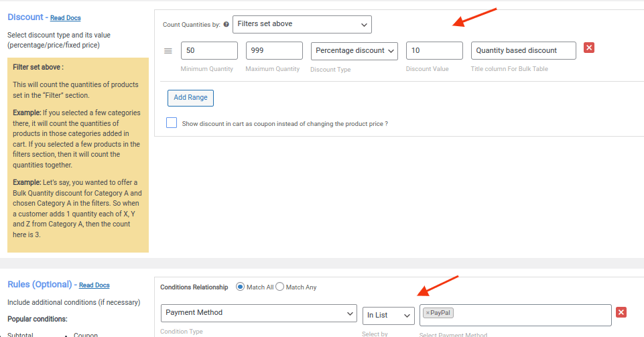Click the Add Range button
The height and width of the screenshot is (337, 644).
click(x=190, y=97)
